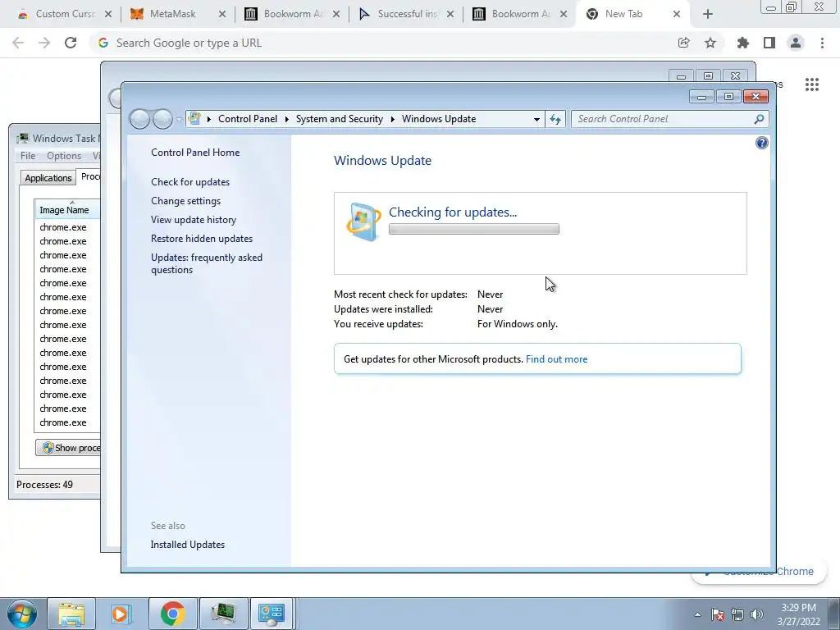Viewport: 840px width, 630px height.
Task: Click Restore hidden updates
Action: point(202,239)
